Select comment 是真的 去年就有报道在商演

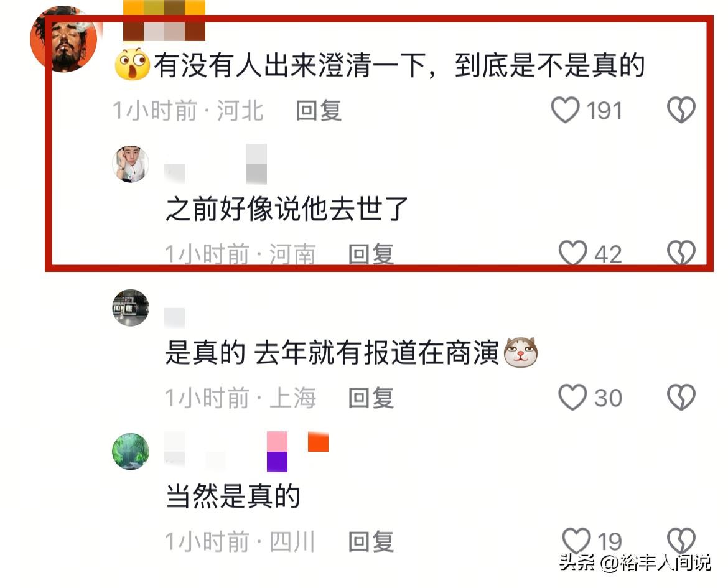click(352, 353)
